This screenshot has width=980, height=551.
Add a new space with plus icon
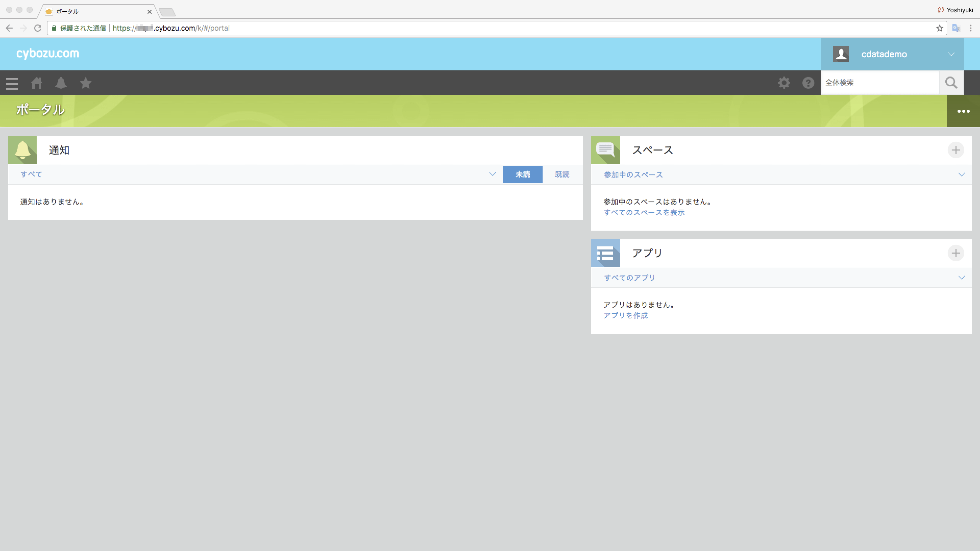[956, 150]
